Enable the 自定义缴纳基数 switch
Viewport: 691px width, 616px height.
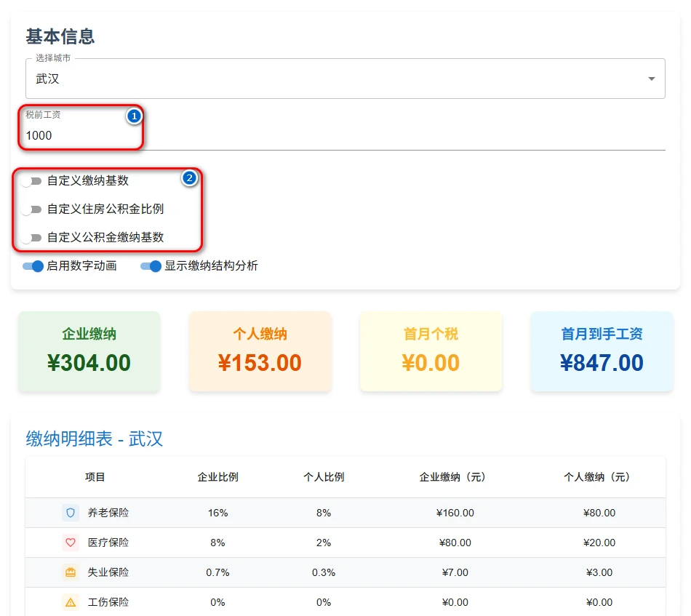(31, 181)
